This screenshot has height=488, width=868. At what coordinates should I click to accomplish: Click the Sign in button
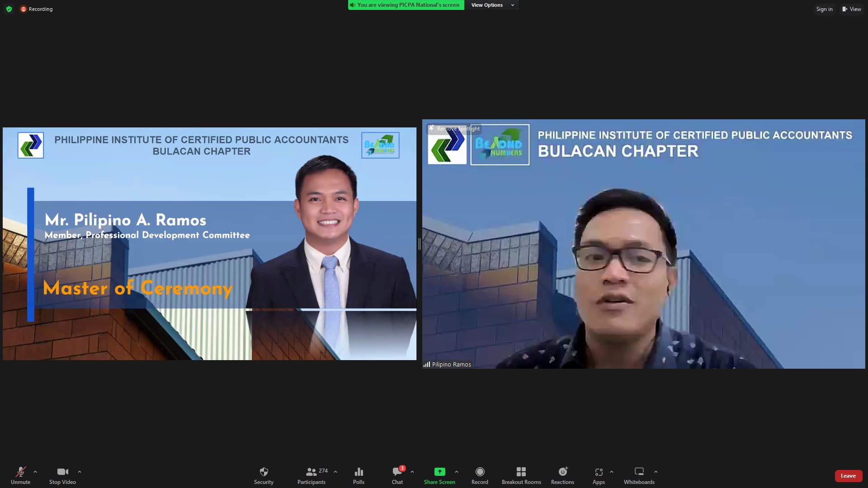824,9
